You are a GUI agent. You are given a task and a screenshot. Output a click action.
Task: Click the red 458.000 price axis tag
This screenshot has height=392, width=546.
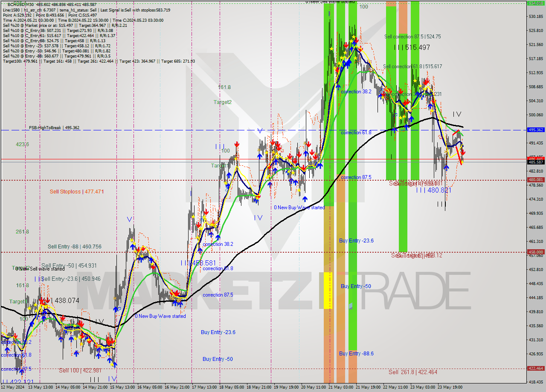pyautogui.click(x=536, y=252)
